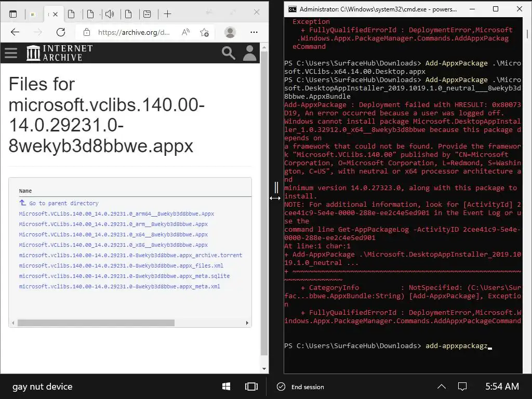
Task: Add this page to favorites
Action: point(204,32)
